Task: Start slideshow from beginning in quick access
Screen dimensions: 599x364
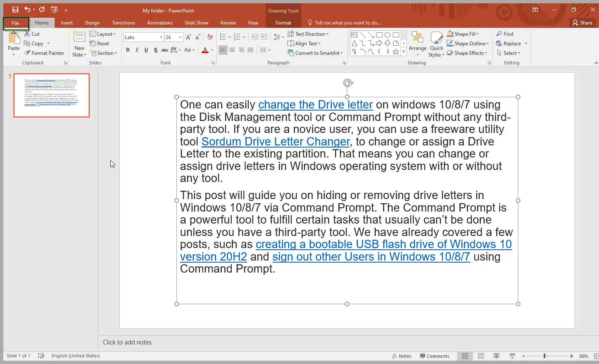Action: [x=54, y=10]
